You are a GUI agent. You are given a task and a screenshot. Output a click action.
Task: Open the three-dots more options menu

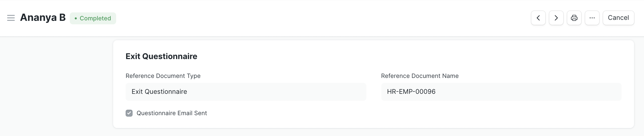(592, 18)
